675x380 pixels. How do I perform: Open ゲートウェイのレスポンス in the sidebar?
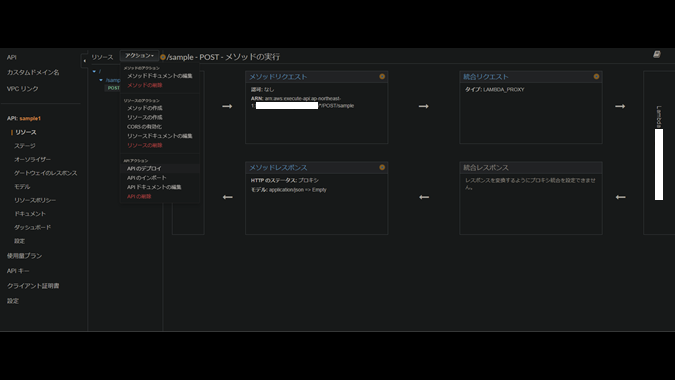(46, 173)
